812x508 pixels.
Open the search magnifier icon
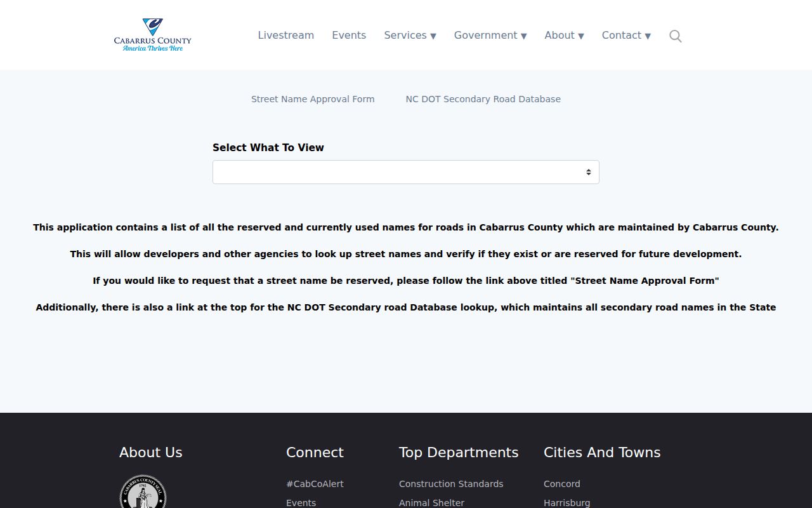click(676, 36)
